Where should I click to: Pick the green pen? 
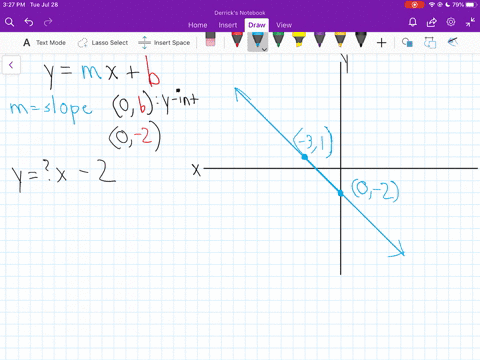278,39
